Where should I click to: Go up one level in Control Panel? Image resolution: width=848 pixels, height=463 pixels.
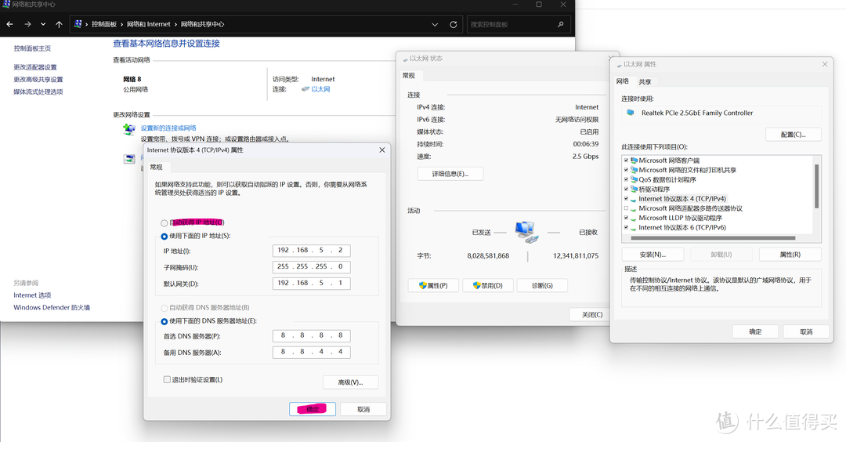point(59,24)
